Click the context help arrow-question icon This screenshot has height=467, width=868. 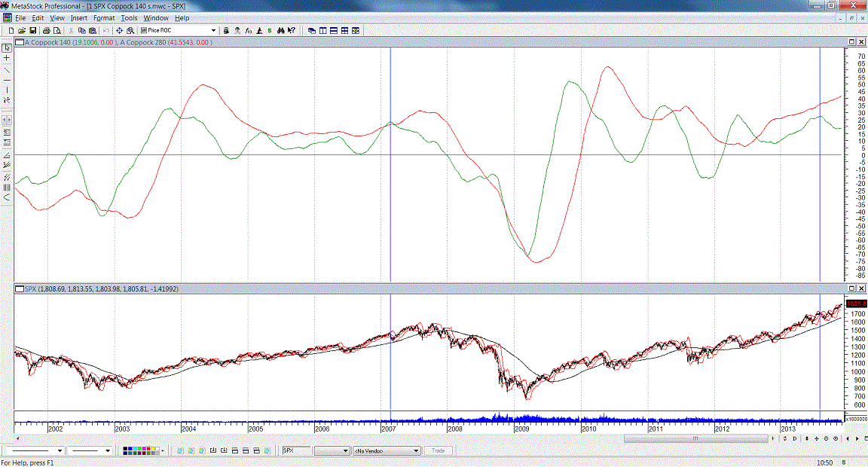point(292,31)
